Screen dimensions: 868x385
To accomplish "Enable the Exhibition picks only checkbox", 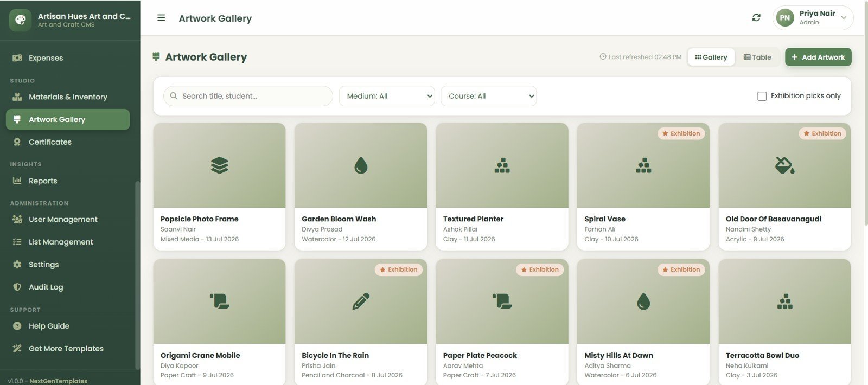I will tap(762, 96).
